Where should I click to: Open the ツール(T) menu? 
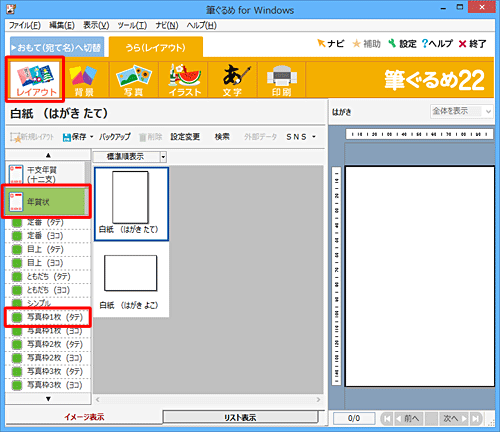(x=132, y=25)
